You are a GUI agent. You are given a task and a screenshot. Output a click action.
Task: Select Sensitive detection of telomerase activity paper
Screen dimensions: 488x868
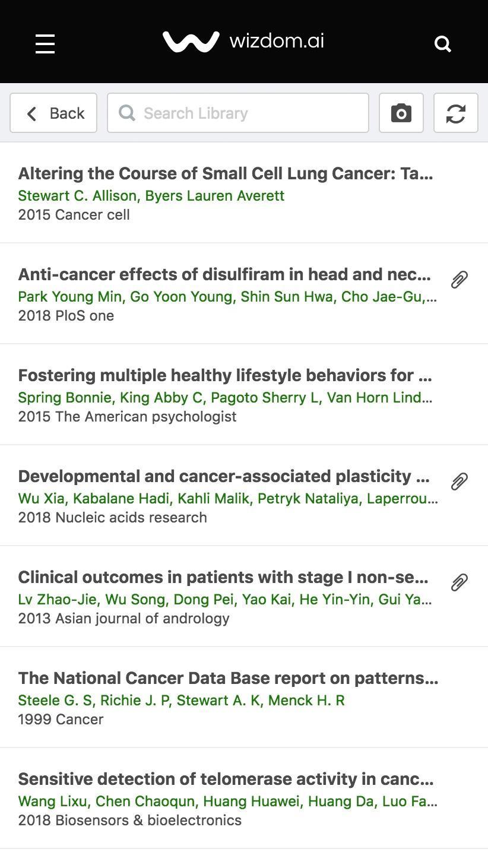tap(226, 779)
